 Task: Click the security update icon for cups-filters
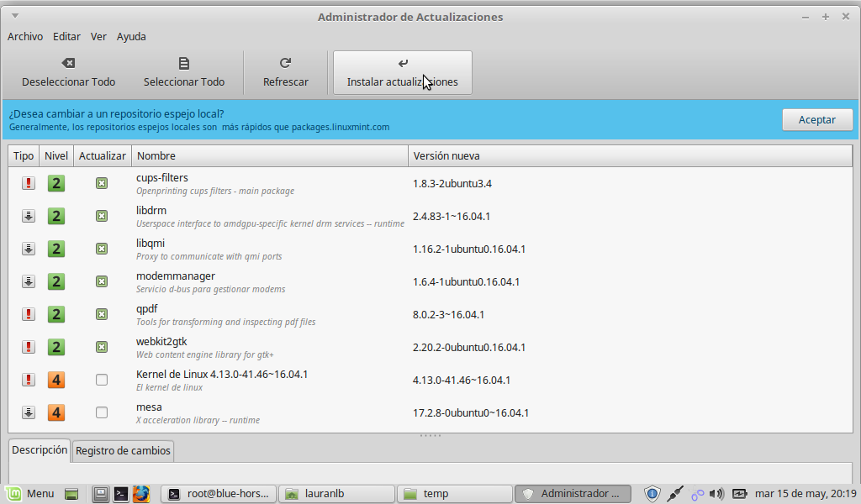click(28, 183)
